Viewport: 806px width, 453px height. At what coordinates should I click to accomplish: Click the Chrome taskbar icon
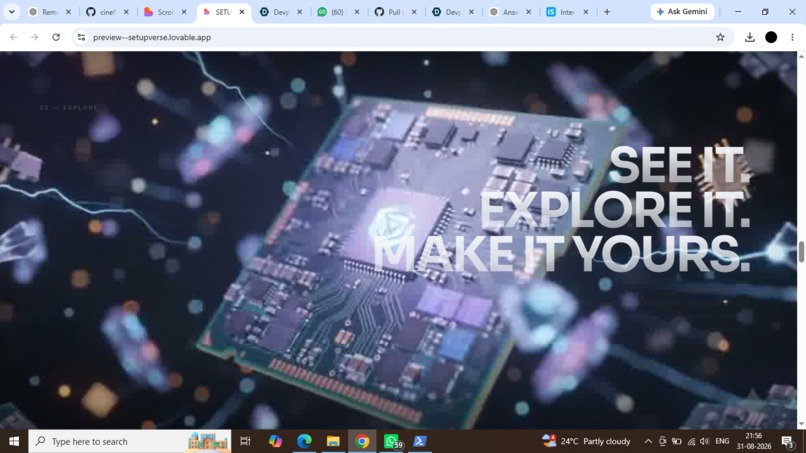pyautogui.click(x=362, y=441)
